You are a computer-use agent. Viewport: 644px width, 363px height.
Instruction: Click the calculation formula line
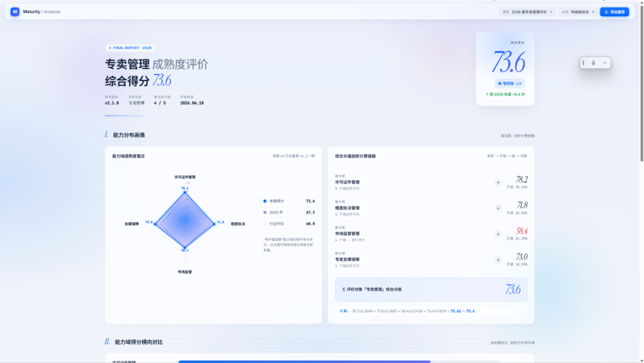tap(431, 311)
